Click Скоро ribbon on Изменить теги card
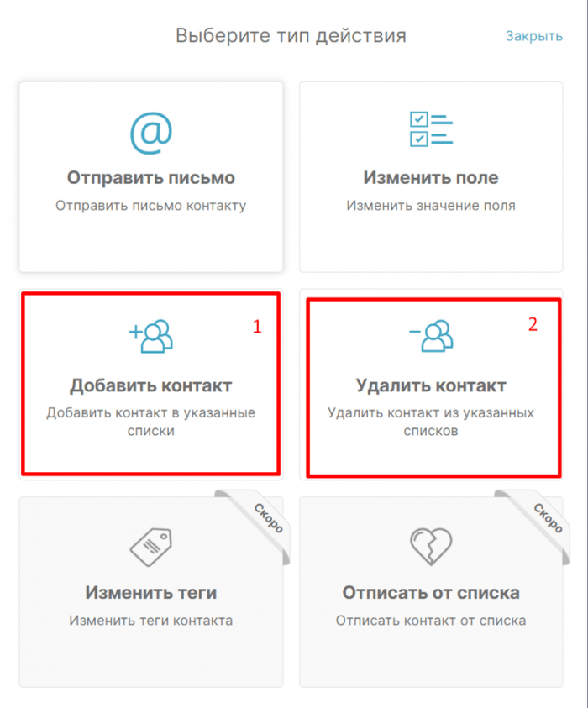 point(269,518)
